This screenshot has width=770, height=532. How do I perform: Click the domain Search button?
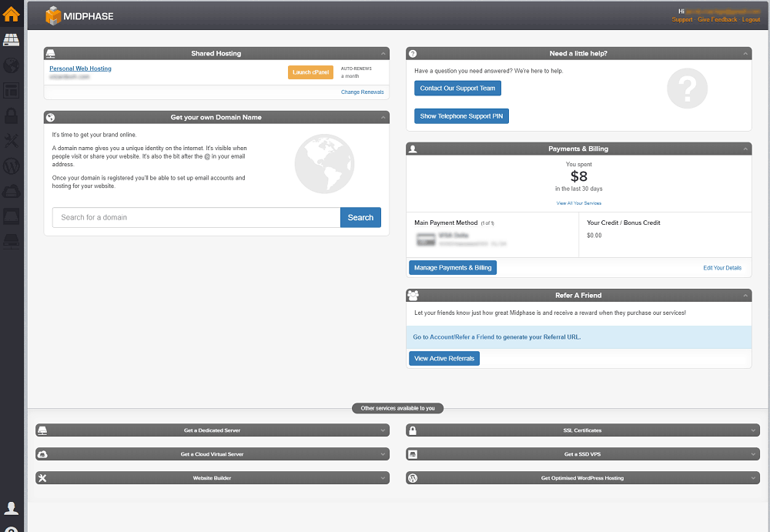click(x=360, y=218)
